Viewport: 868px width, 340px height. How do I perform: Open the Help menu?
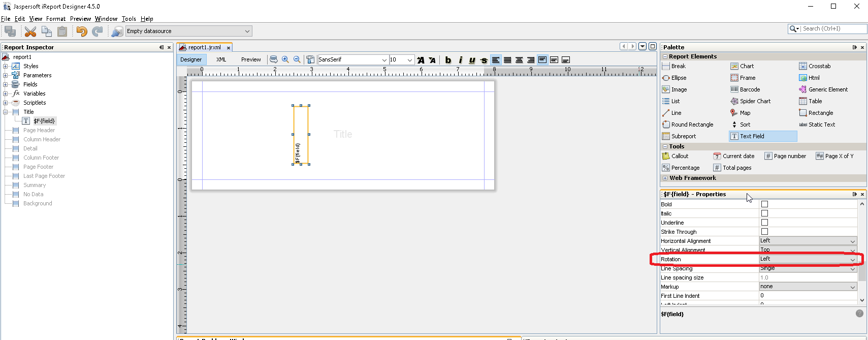(147, 19)
